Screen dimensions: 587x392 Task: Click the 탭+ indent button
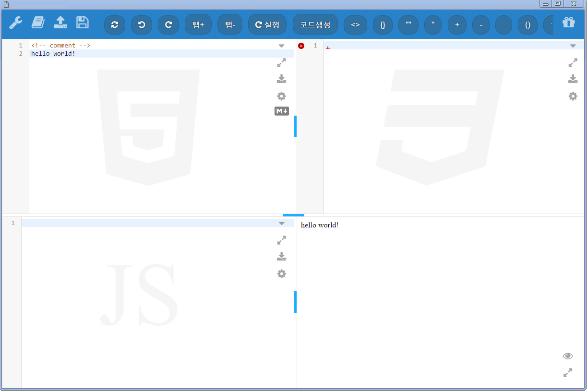click(x=198, y=24)
